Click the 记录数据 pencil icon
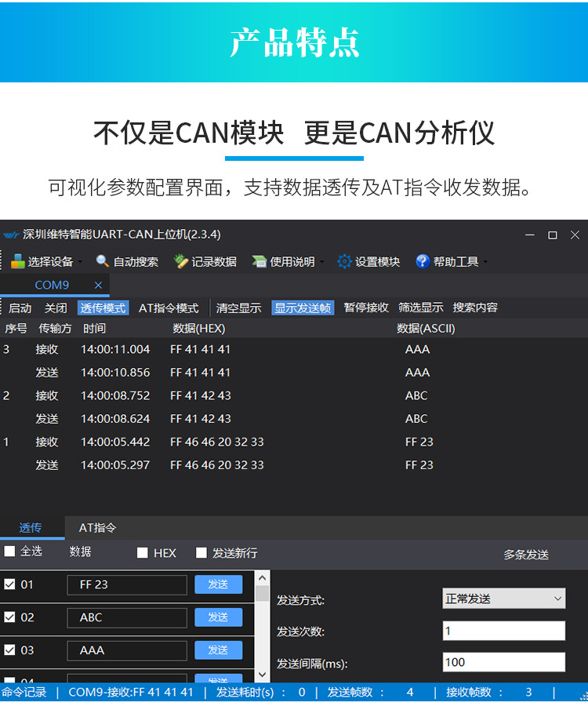Screen dimensions: 588x728 [x=180, y=261]
